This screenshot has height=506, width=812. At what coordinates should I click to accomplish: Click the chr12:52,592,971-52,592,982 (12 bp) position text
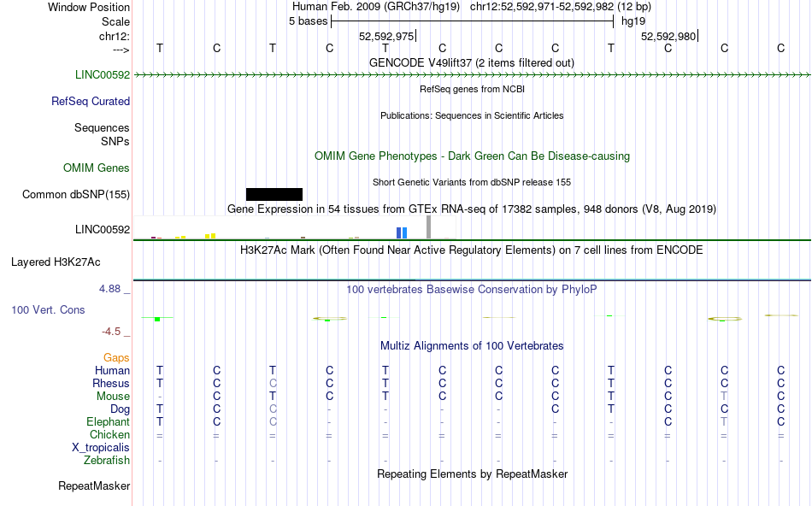click(561, 7)
